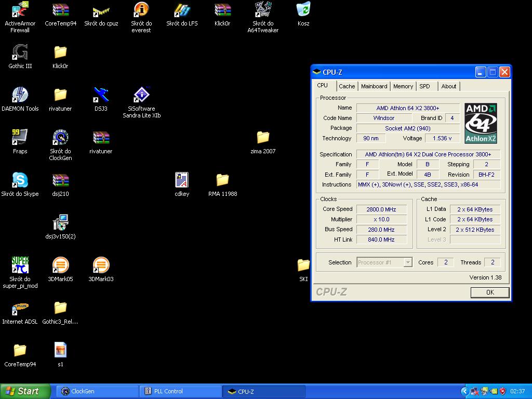Minimize the CPU-Z window
Image resolution: width=532 pixels, height=399 pixels.
481,72
